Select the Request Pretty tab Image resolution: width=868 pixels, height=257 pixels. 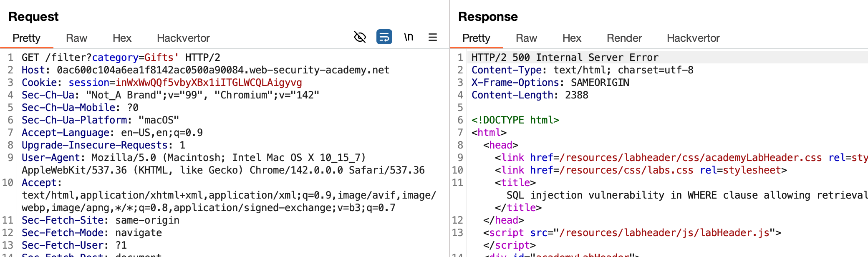pyautogui.click(x=26, y=38)
